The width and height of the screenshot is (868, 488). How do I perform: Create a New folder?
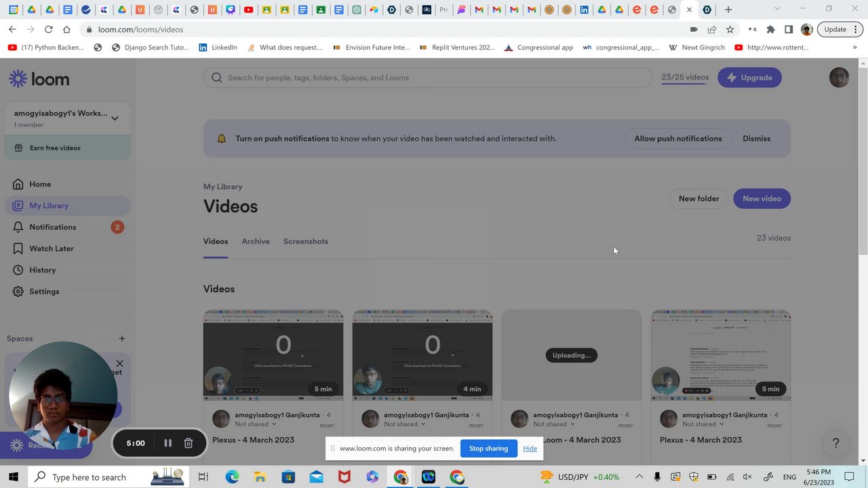coord(698,199)
